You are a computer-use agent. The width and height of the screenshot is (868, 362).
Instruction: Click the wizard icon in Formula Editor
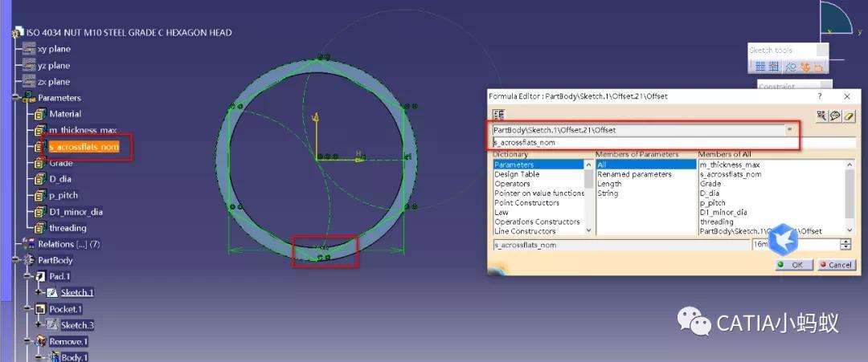tap(821, 116)
